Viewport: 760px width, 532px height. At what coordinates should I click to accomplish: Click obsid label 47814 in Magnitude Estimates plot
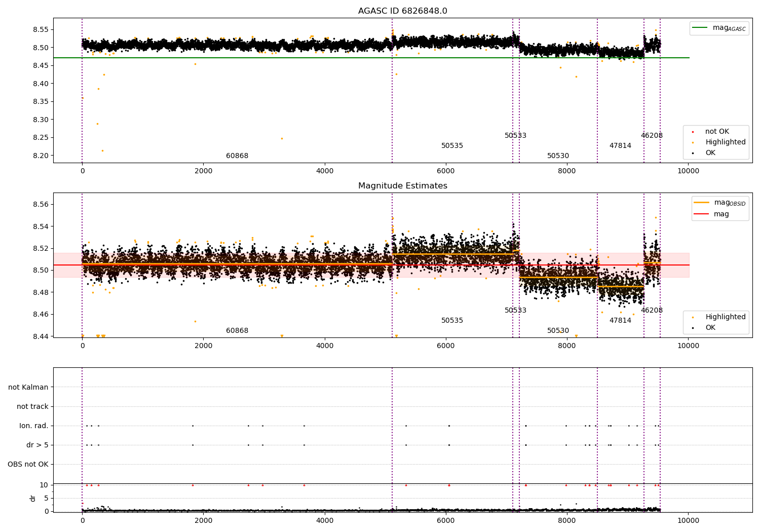[620, 321]
